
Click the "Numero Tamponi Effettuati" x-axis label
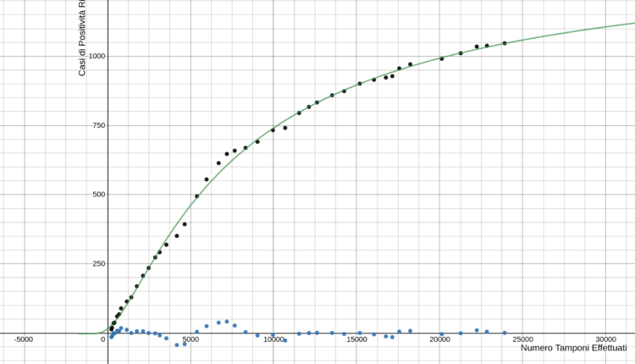click(573, 349)
